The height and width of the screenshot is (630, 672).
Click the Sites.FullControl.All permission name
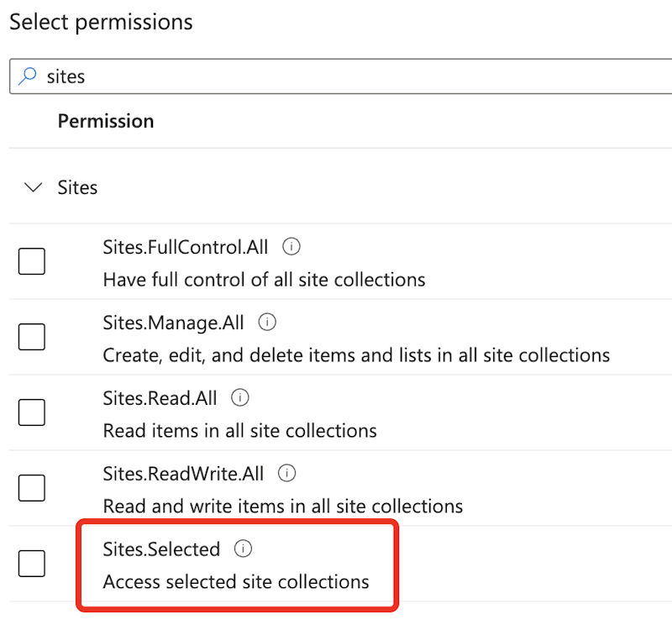186,247
